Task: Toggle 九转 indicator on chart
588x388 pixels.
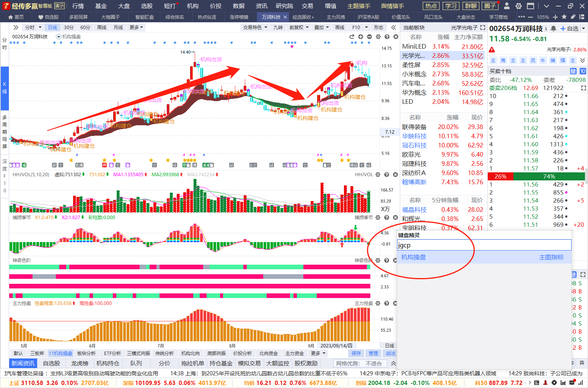Action: click(278, 28)
